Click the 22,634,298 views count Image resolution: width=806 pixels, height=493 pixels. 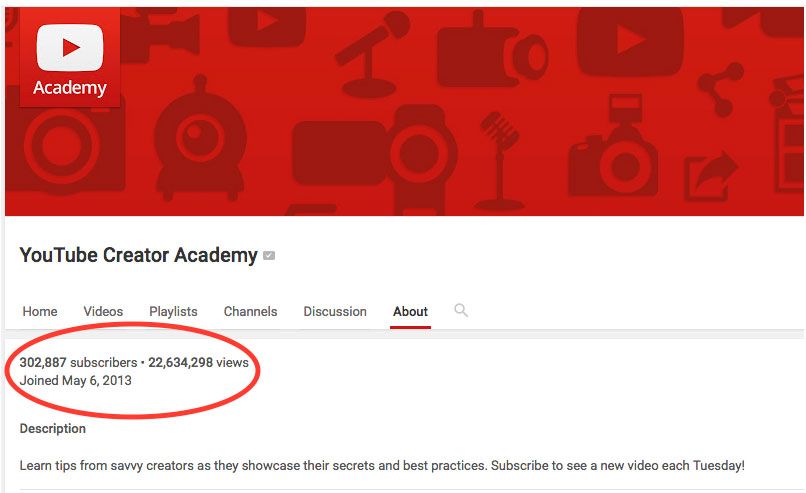pos(198,362)
